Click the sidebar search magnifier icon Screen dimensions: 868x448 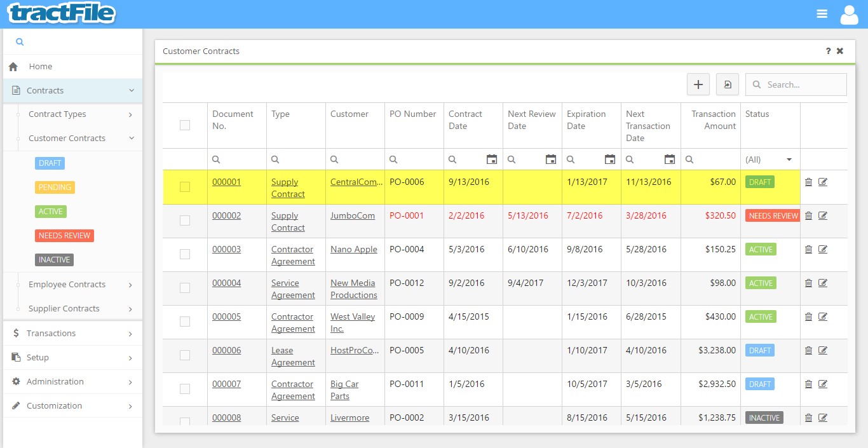pos(20,42)
